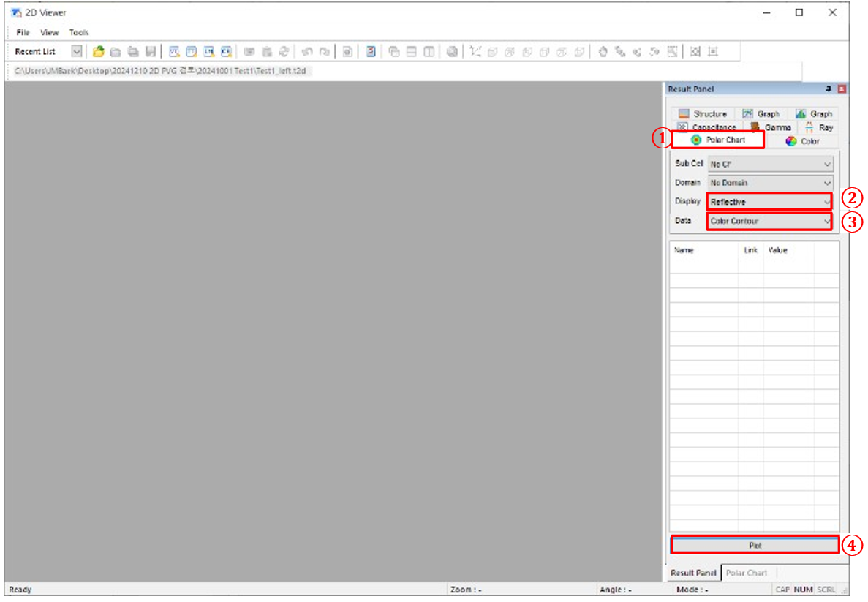Open the File menu

pyautogui.click(x=23, y=32)
